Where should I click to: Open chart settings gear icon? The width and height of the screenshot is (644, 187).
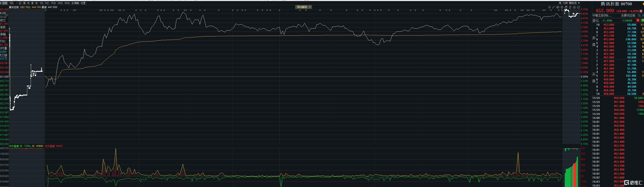pyautogui.click(x=550, y=7)
